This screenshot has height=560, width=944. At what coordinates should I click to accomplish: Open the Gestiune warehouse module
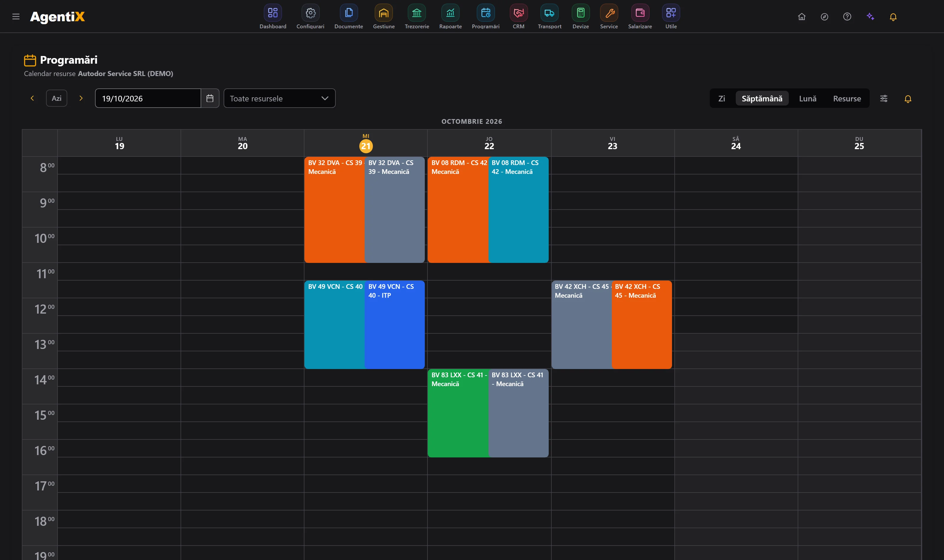(x=383, y=17)
